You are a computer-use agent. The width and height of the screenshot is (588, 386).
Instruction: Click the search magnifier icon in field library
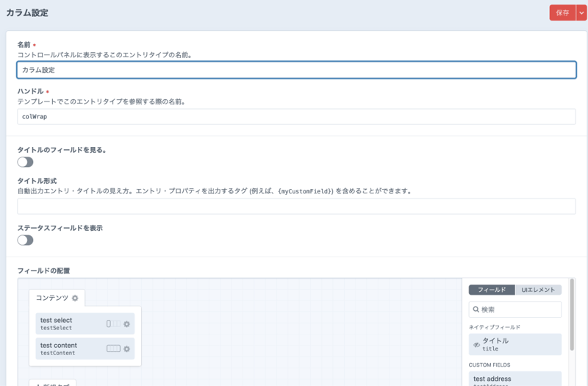476,310
